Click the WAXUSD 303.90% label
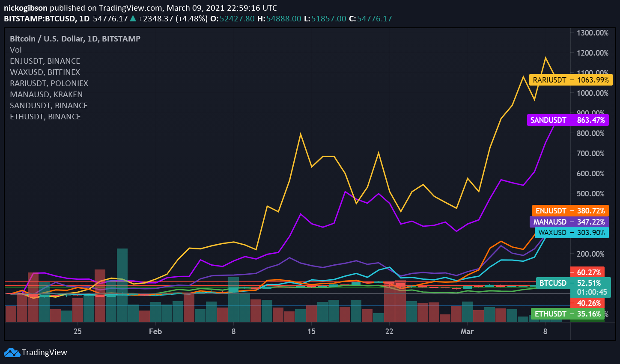Viewport: 620px width, 364px height. click(572, 233)
